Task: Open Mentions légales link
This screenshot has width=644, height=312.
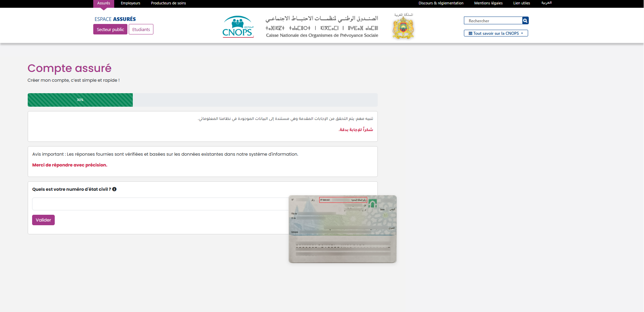Action: click(x=488, y=3)
